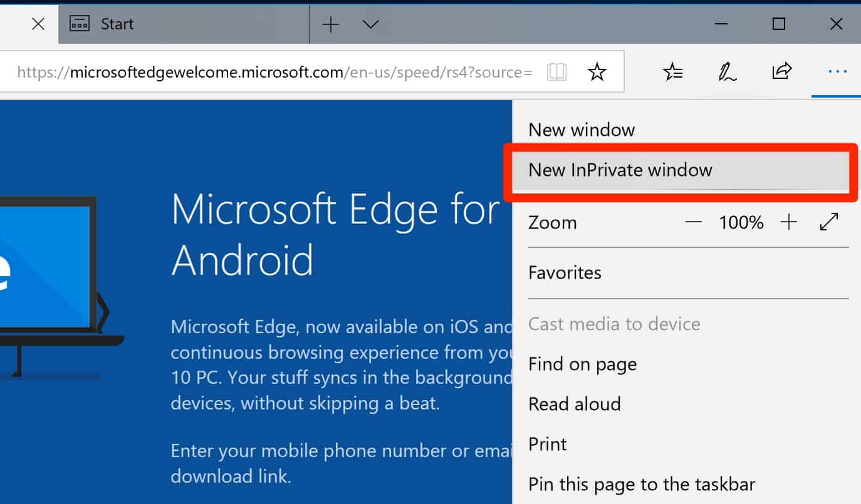Decrease zoom with the minus button

693,222
